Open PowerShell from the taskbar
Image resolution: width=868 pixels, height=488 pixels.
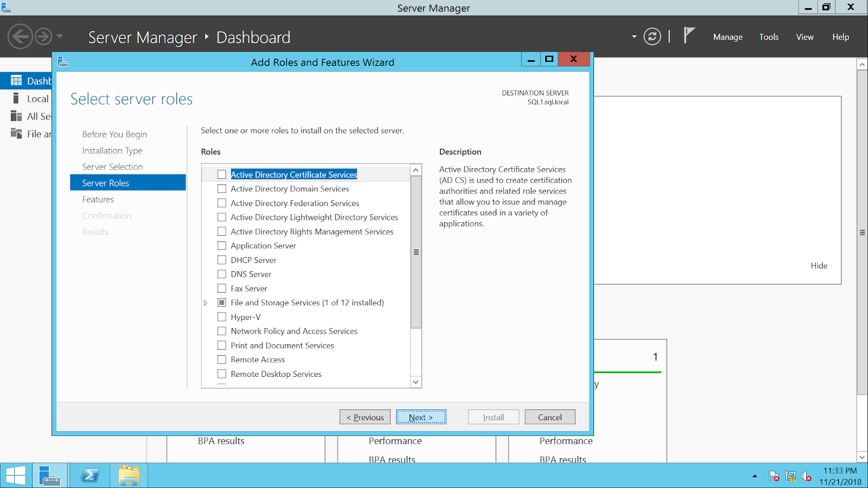point(90,475)
